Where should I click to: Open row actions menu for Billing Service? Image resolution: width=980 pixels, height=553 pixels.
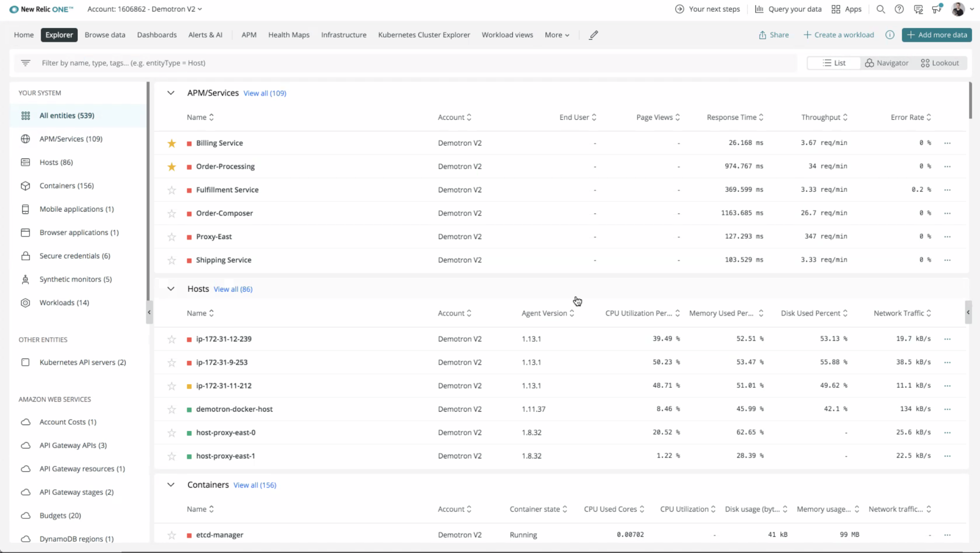947,143
